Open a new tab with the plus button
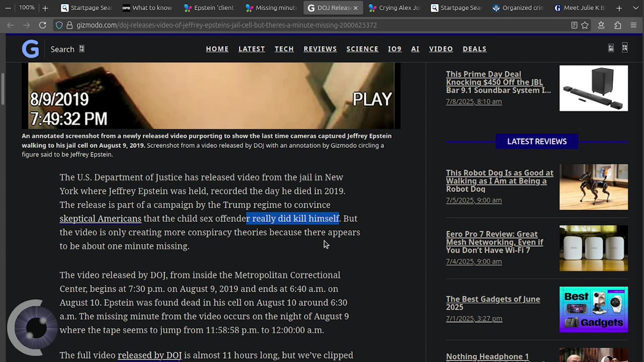Screen dimensions: 644x362 click(619, 8)
